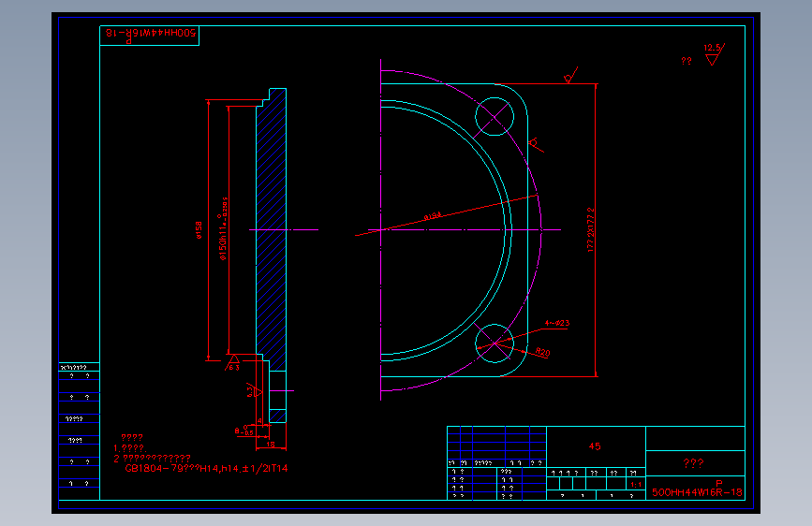The width and height of the screenshot is (812, 526).
Task: Click the R20 radius dimension
Action: (542, 352)
